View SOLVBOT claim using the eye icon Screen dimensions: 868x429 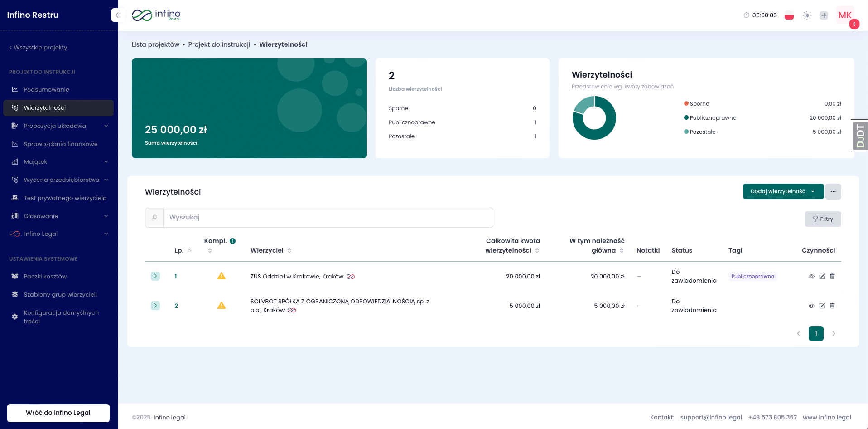click(811, 306)
